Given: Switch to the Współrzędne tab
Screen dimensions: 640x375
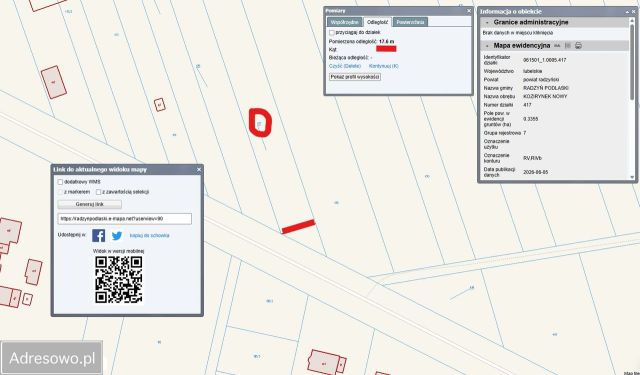Looking at the screenshot, I should click(344, 22).
